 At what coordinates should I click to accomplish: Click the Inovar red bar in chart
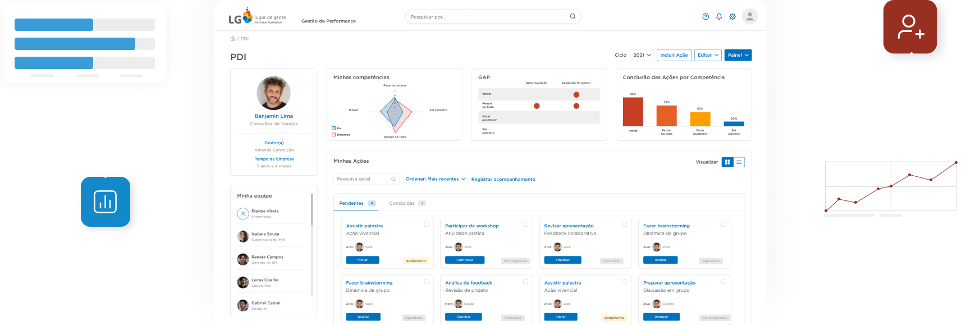click(x=633, y=112)
